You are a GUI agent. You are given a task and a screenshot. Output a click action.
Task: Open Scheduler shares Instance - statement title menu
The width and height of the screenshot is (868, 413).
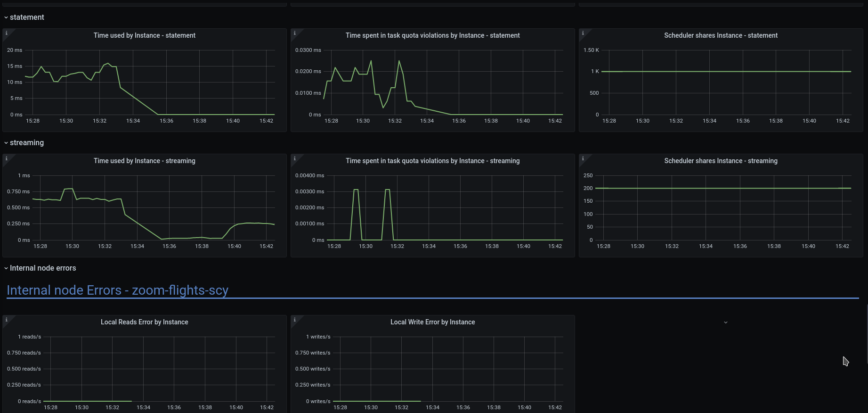coord(721,35)
